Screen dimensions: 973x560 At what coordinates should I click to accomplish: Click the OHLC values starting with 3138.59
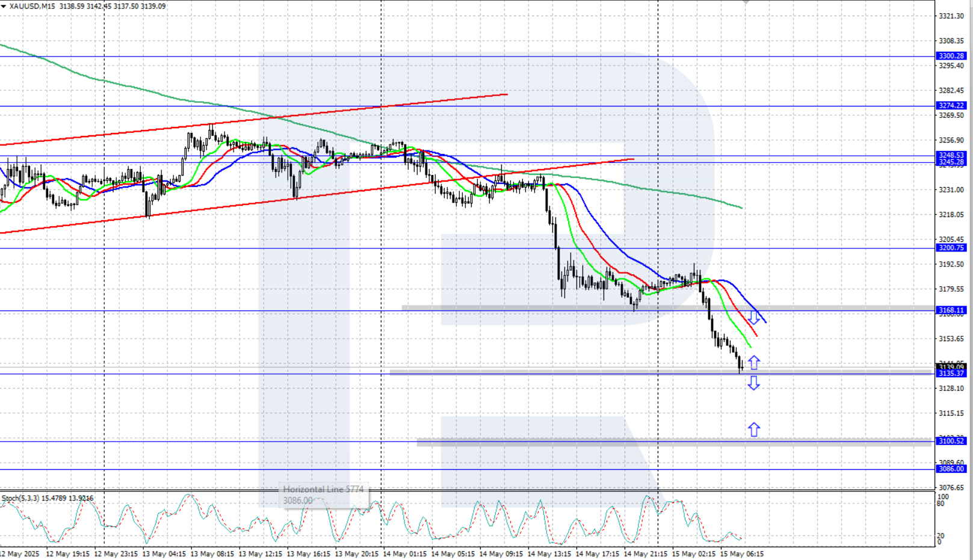coord(113,6)
